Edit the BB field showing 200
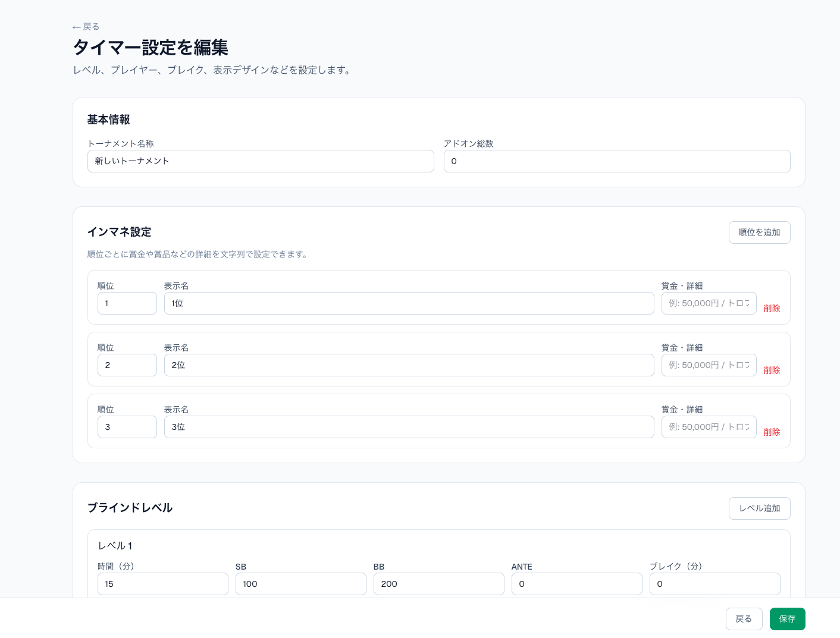The image size is (840, 638). (x=439, y=584)
